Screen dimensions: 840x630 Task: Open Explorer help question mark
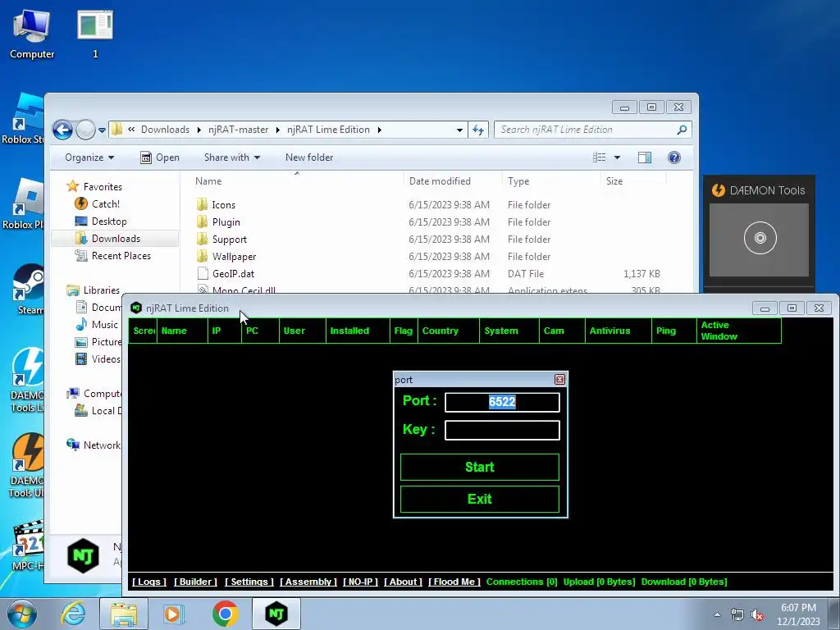674,157
